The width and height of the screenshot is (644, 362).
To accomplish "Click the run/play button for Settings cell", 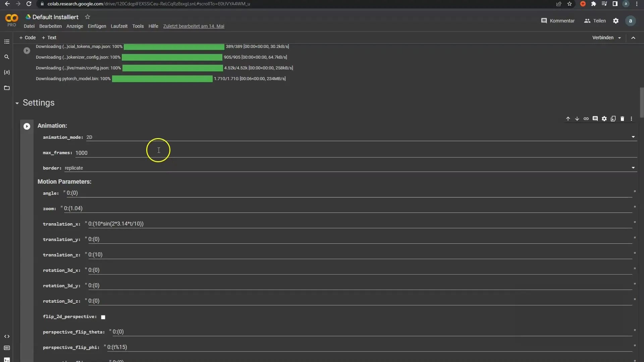I will click(26, 126).
